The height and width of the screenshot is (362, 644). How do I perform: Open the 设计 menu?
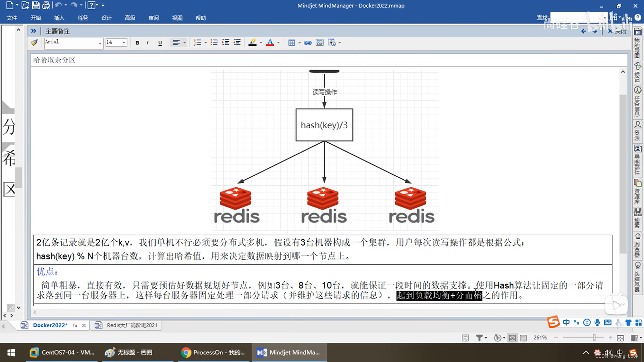[x=106, y=18]
